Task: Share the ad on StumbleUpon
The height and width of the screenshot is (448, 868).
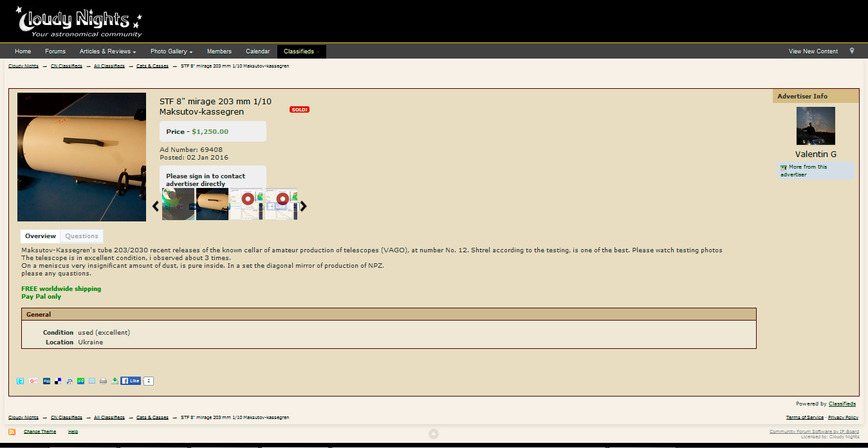Action: pos(80,381)
